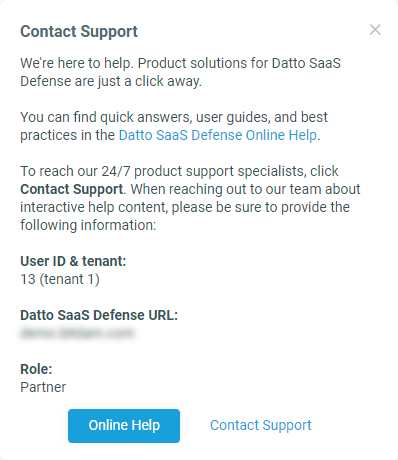The height and width of the screenshot is (460, 398).
Task: Click the "You can find quick answers" line
Action: point(174,117)
